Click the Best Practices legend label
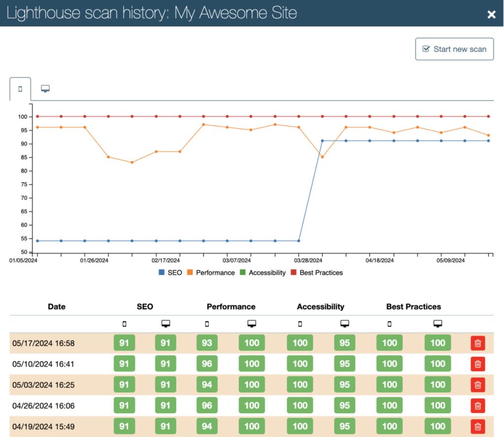This screenshot has height=437, width=504. pyautogui.click(x=321, y=273)
